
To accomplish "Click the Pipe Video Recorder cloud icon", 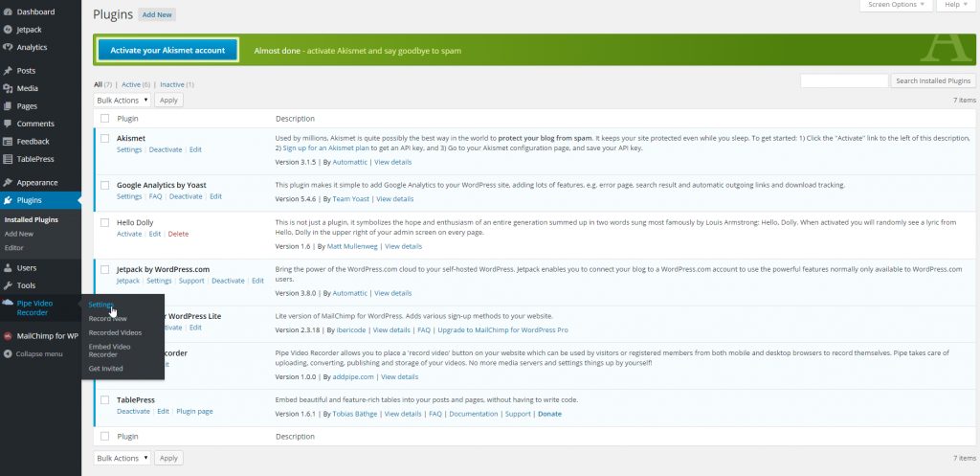I will [8, 303].
